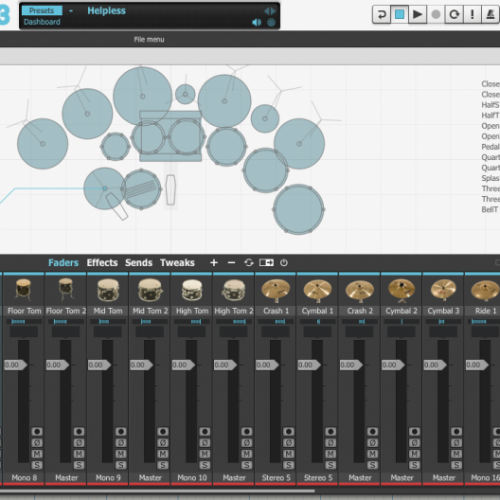Open Cymbal 3 output selector Master

click(444, 478)
